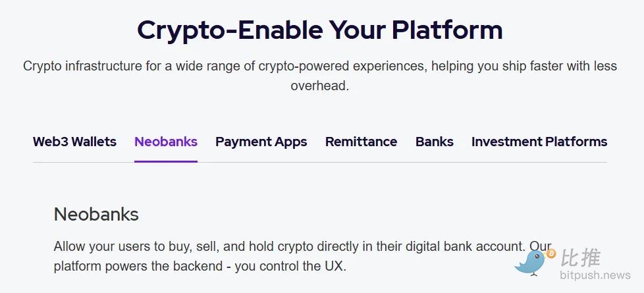
Task: Click the orange Bitcoin coin icon
Action: coord(551,253)
